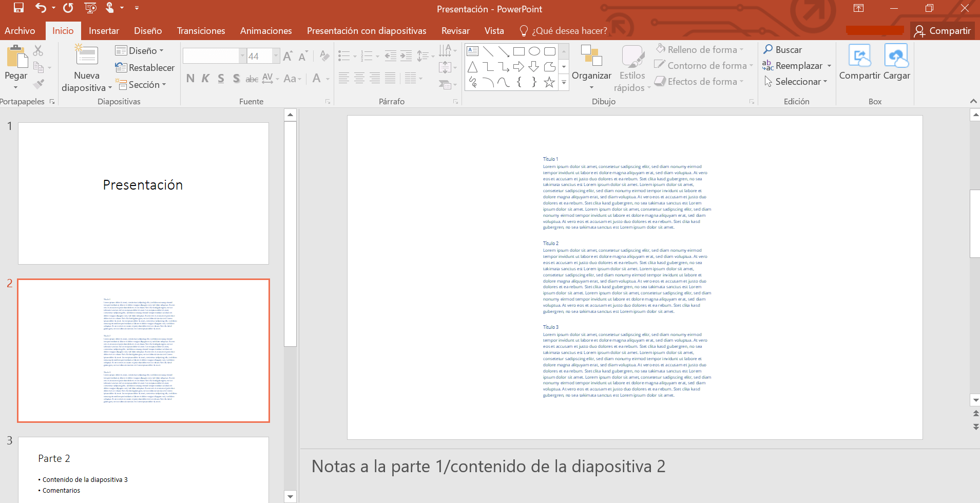The image size is (980, 503).
Task: Align text left
Action: pyautogui.click(x=344, y=78)
